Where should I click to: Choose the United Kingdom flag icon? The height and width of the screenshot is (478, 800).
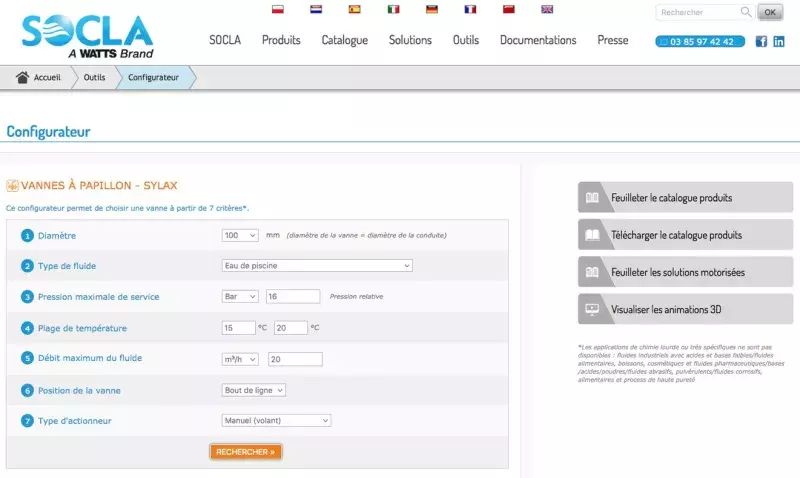click(x=547, y=9)
